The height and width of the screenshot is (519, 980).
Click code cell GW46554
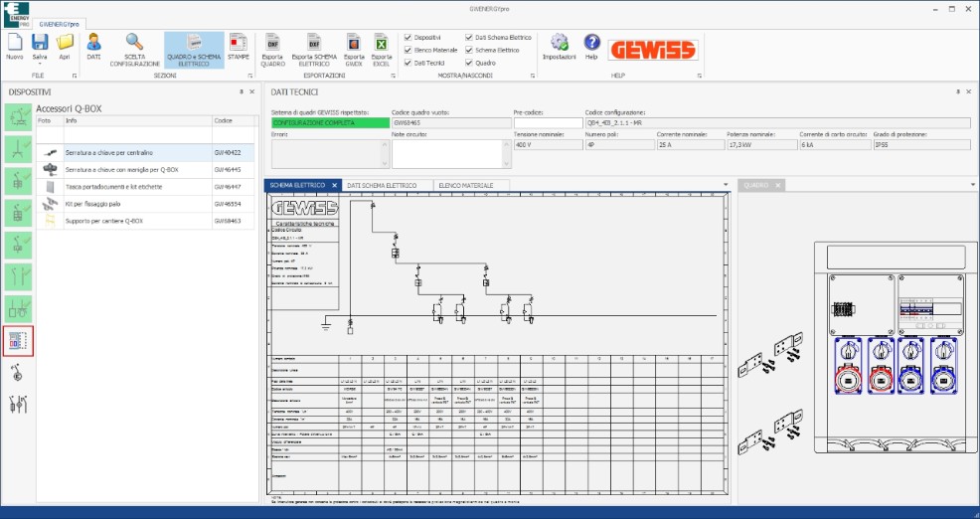click(x=234, y=204)
